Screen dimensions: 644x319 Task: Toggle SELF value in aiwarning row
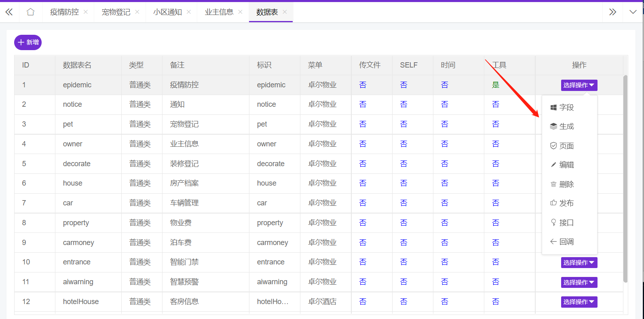tap(404, 282)
